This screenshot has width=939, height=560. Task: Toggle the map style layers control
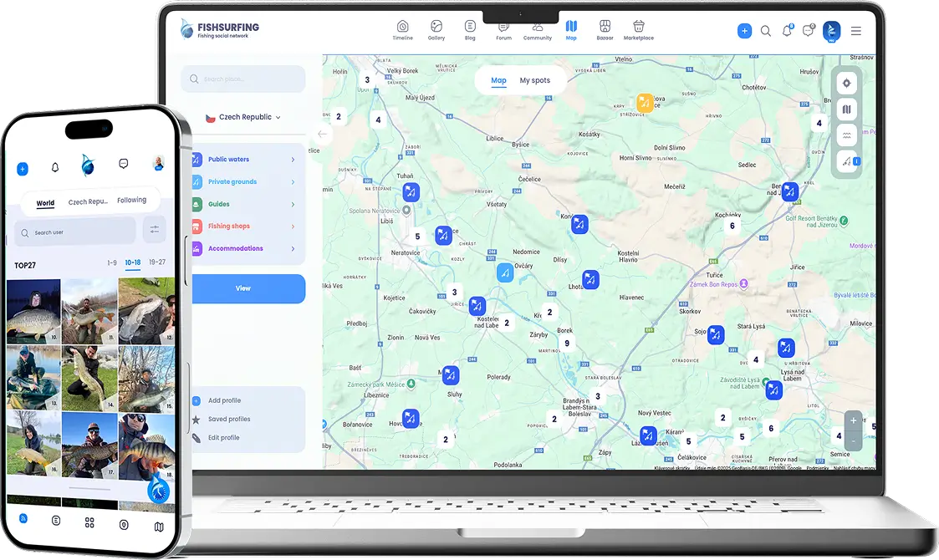coord(846,109)
